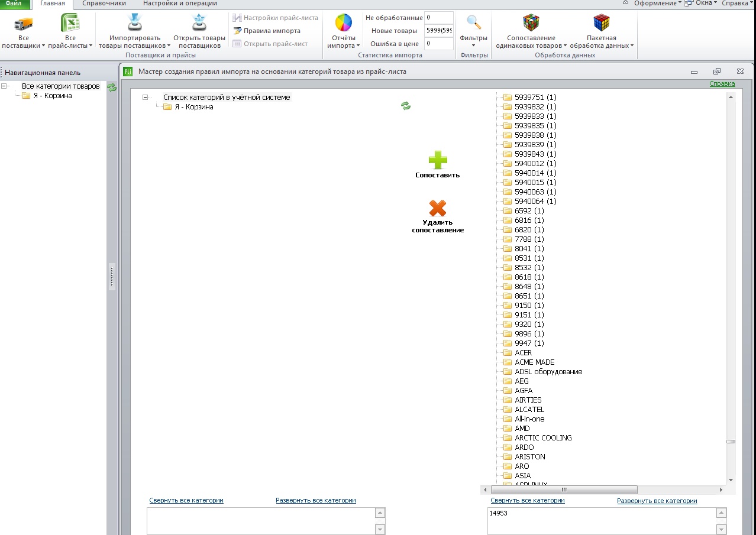756x535 pixels.
Task: Click the scroll-down arrow of the price-list tree
Action: coord(731,480)
